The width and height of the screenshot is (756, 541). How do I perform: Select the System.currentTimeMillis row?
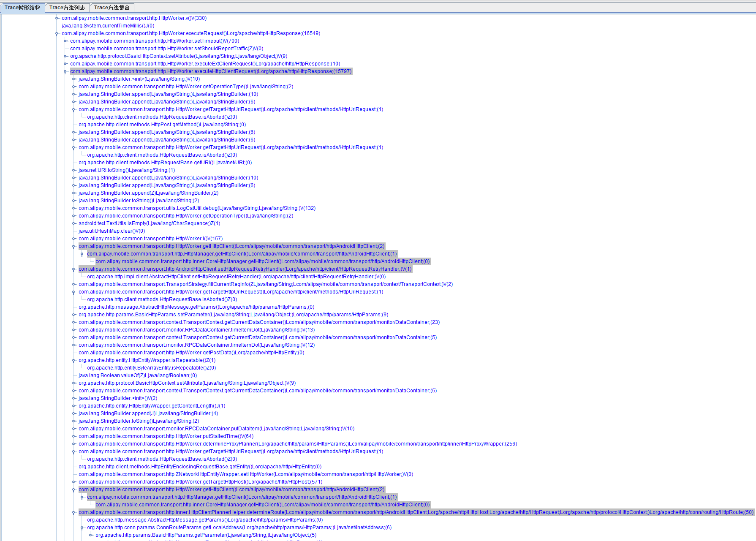pyautogui.click(x=108, y=26)
